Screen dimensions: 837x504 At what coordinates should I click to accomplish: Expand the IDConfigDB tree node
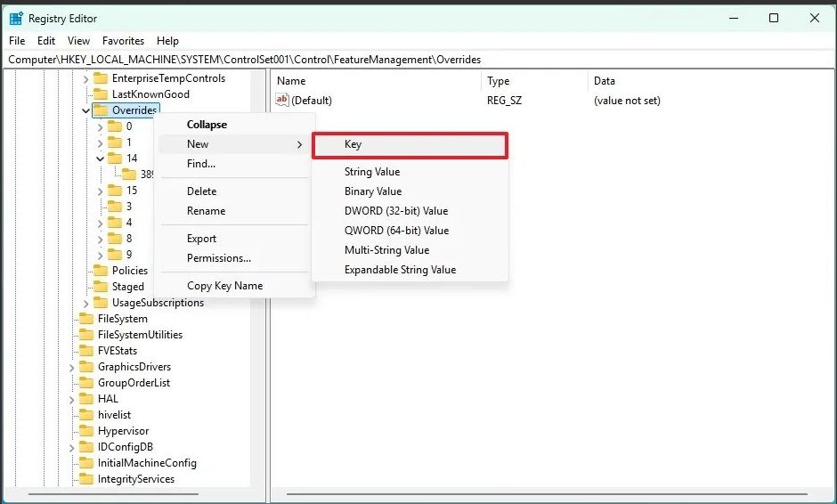(x=72, y=447)
